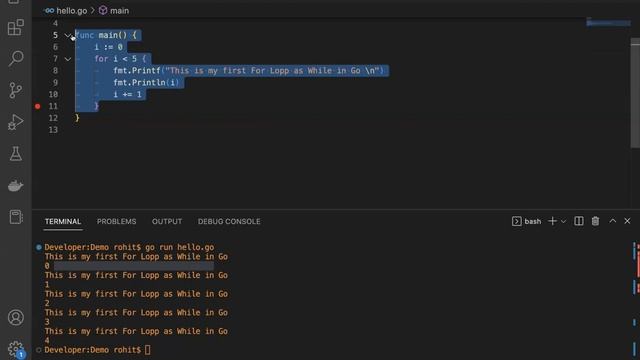The width and height of the screenshot is (640, 360).
Task: Remove the breakpoint on line 11
Action: click(x=38, y=106)
